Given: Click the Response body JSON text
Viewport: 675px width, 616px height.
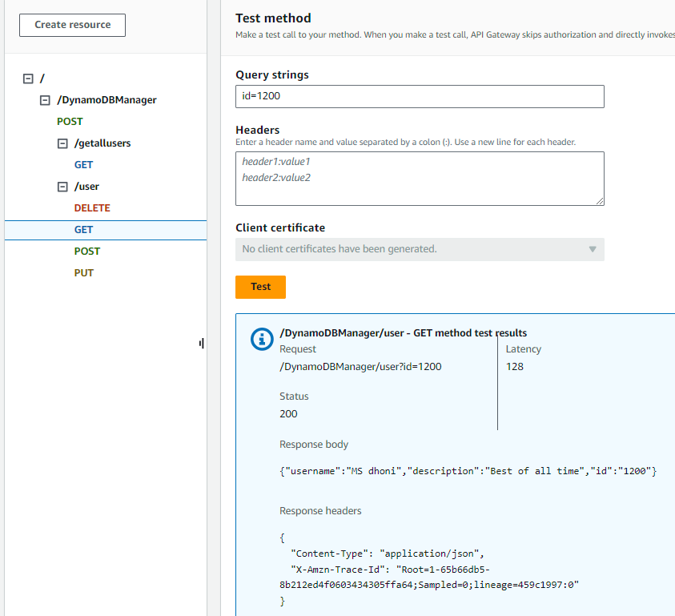Looking at the screenshot, I should tap(468, 471).
